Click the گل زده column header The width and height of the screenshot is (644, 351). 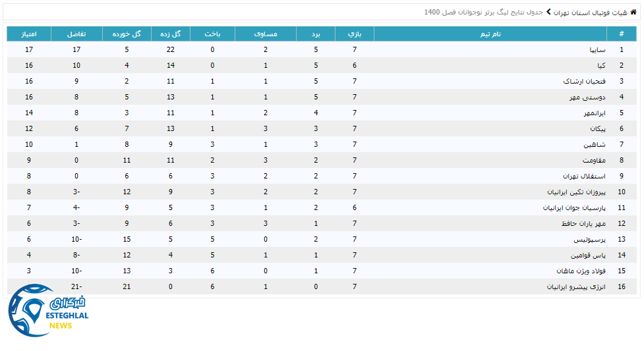click(x=171, y=34)
